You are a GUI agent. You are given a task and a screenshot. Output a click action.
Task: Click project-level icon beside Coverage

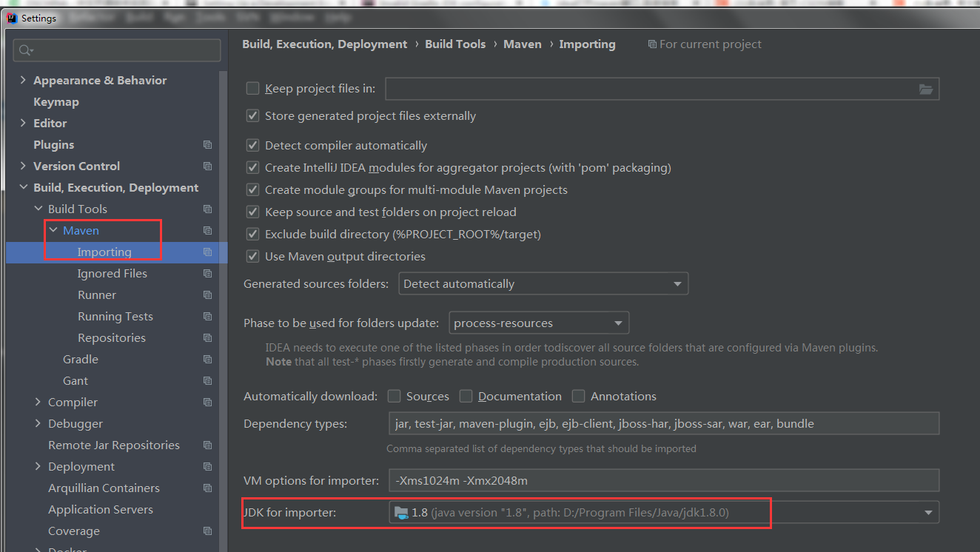207,531
